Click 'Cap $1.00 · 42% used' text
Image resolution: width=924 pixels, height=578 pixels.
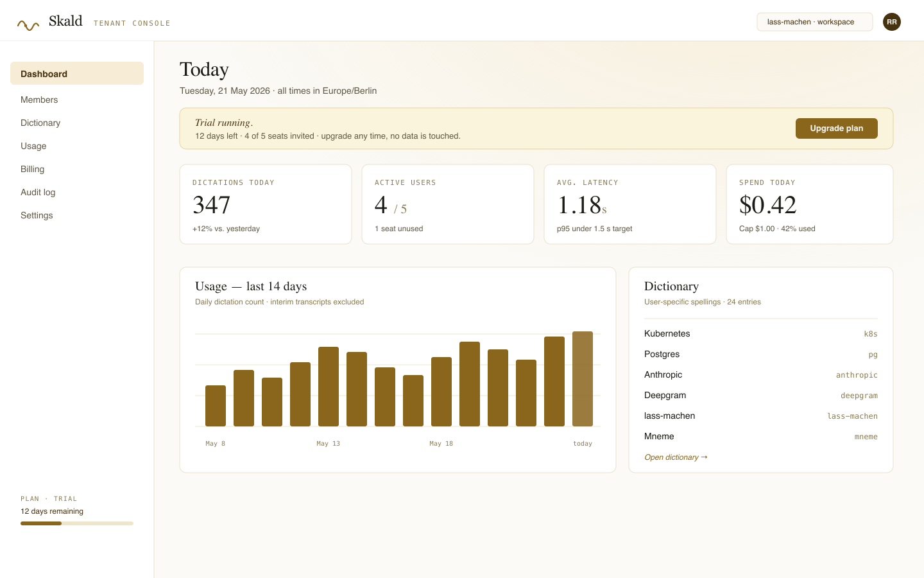[777, 229]
